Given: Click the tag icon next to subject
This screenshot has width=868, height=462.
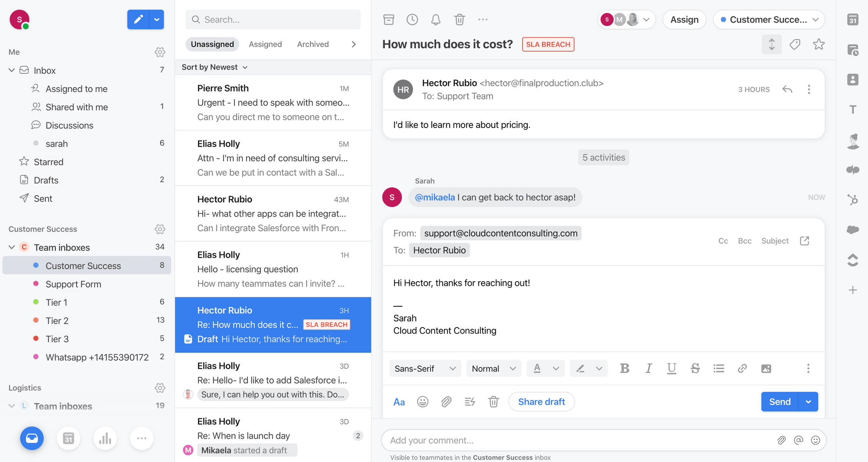Looking at the screenshot, I should click(795, 44).
